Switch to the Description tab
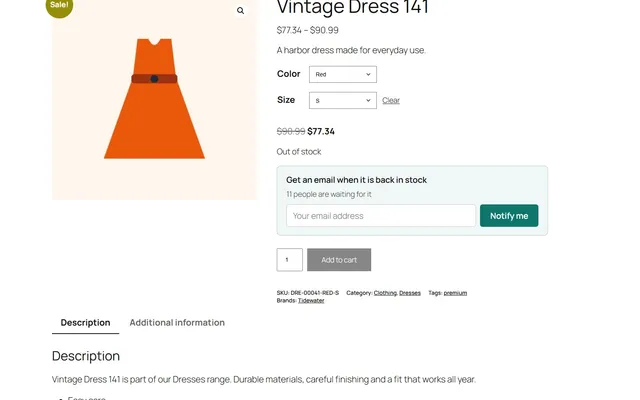The width and height of the screenshot is (640, 400). pyautogui.click(x=85, y=322)
